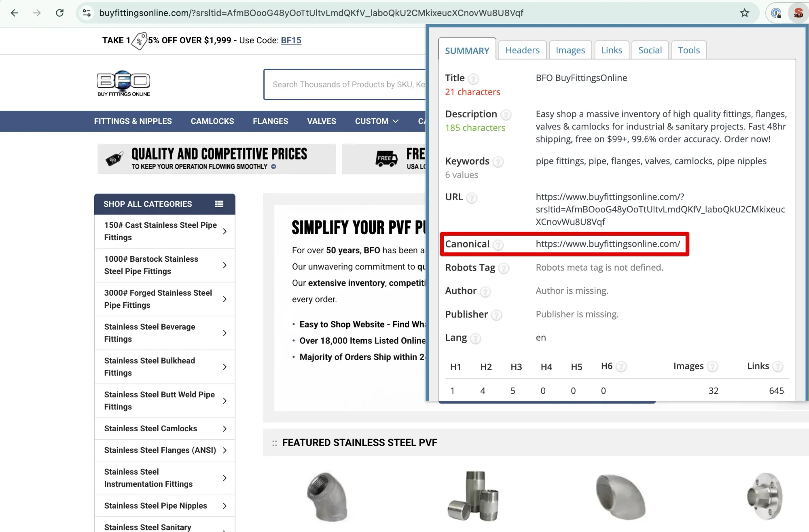Click the percent tag icon in promo bar
809x532 pixels.
pos(139,40)
